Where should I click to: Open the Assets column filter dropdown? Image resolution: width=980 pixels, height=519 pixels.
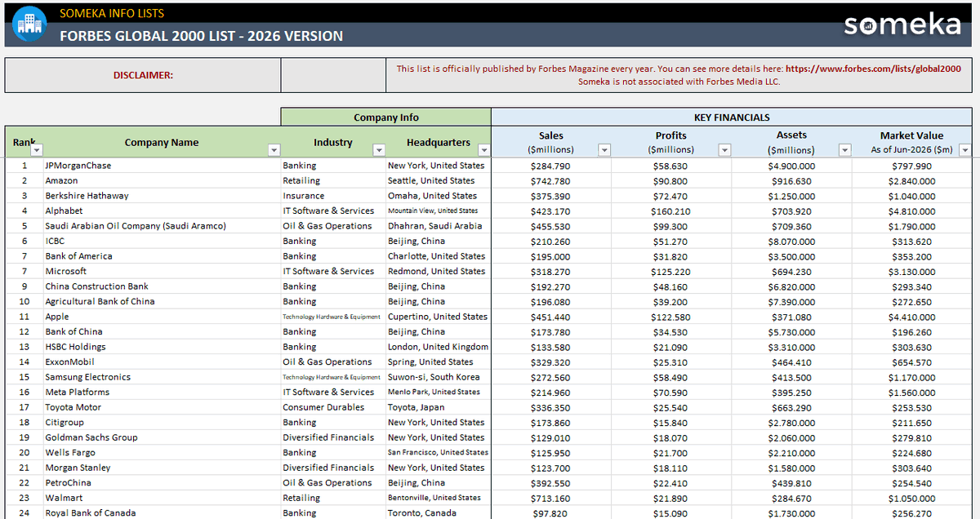tap(844, 150)
